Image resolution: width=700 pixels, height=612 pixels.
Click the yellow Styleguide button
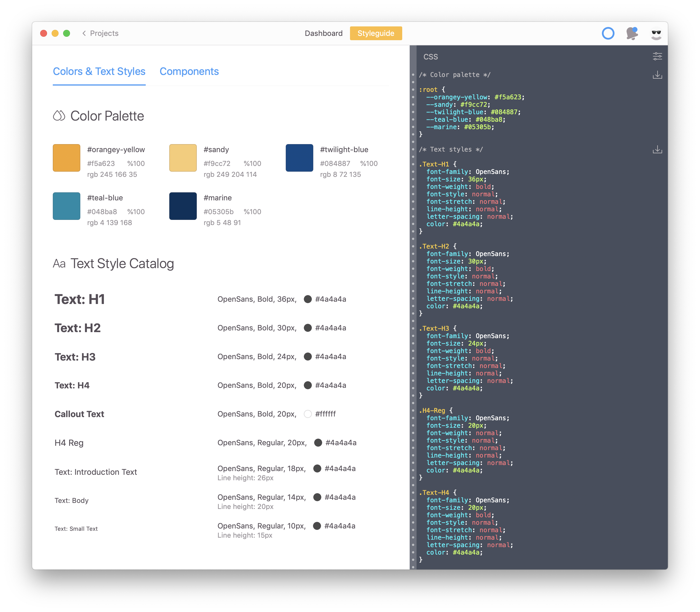pyautogui.click(x=376, y=33)
